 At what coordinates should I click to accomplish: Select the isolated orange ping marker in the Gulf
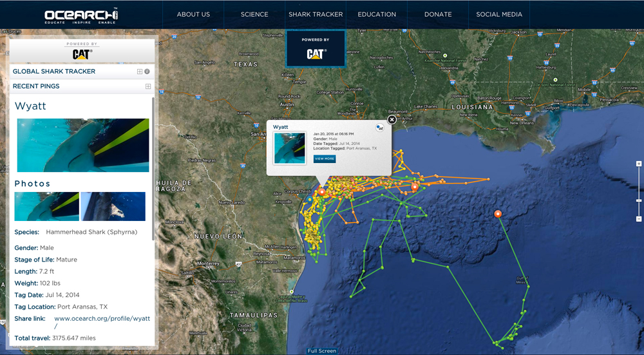point(498,214)
